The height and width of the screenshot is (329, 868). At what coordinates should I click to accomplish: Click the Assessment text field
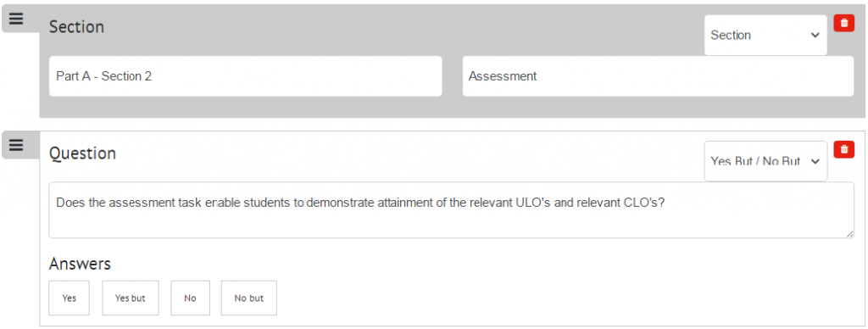(658, 76)
